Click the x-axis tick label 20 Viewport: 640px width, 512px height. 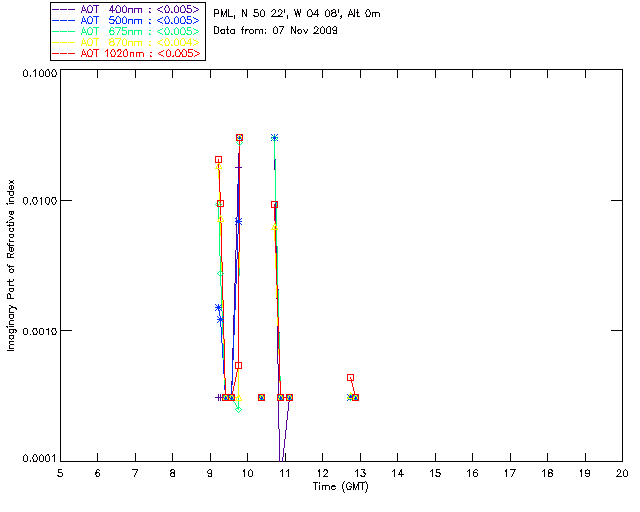point(622,474)
